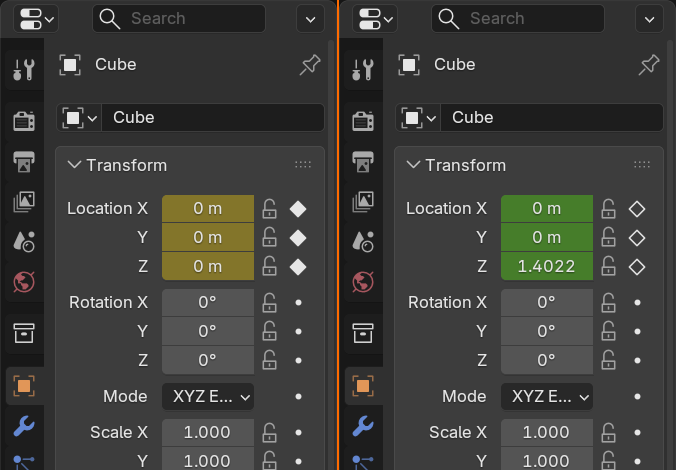
Task: Open World properties tab in right panel
Action: click(363, 282)
